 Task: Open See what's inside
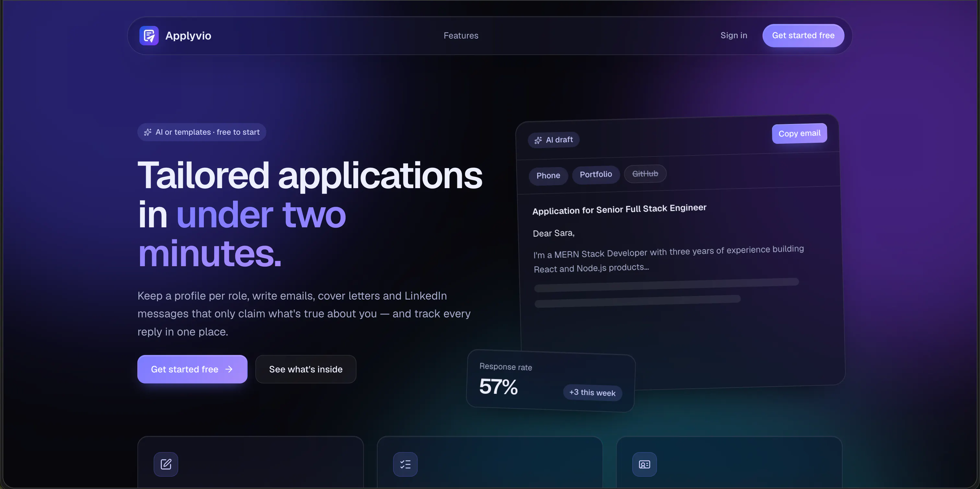tap(306, 369)
